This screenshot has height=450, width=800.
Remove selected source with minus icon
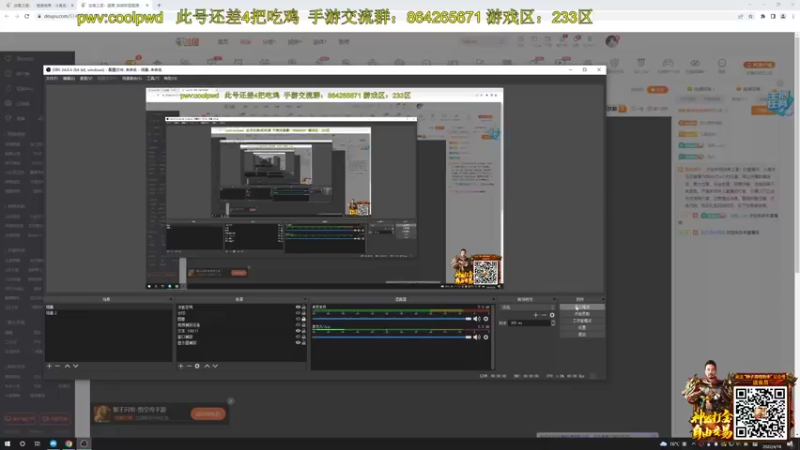pyautogui.click(x=189, y=366)
